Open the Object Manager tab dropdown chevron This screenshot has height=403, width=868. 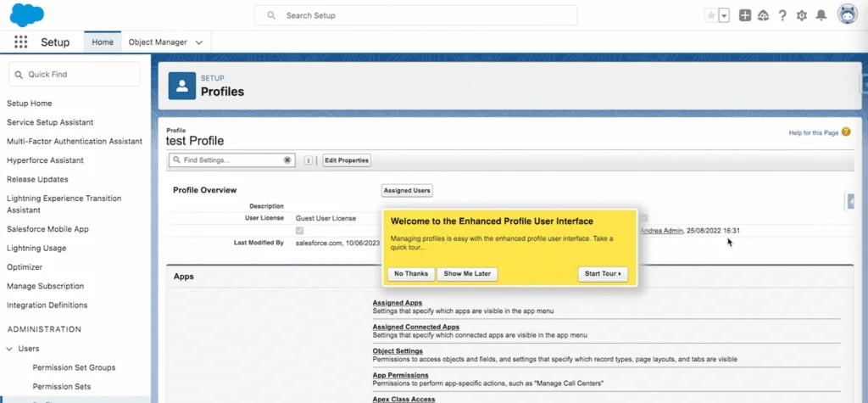pos(199,42)
